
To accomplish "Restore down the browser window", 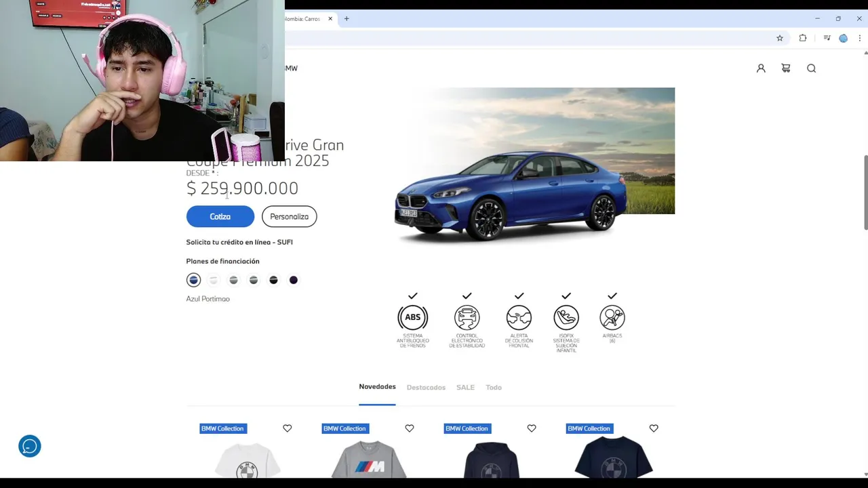I will 838,18.
